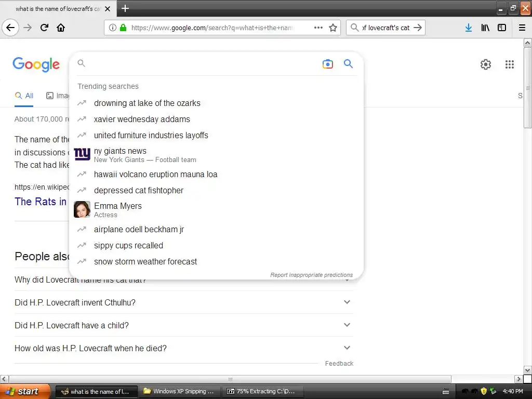The image size is (532, 399).
Task: Click the New York Giants logo
Action: (x=82, y=154)
